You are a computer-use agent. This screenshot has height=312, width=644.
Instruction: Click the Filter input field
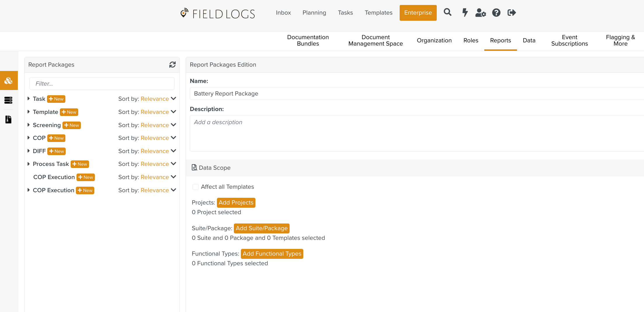pyautogui.click(x=102, y=84)
